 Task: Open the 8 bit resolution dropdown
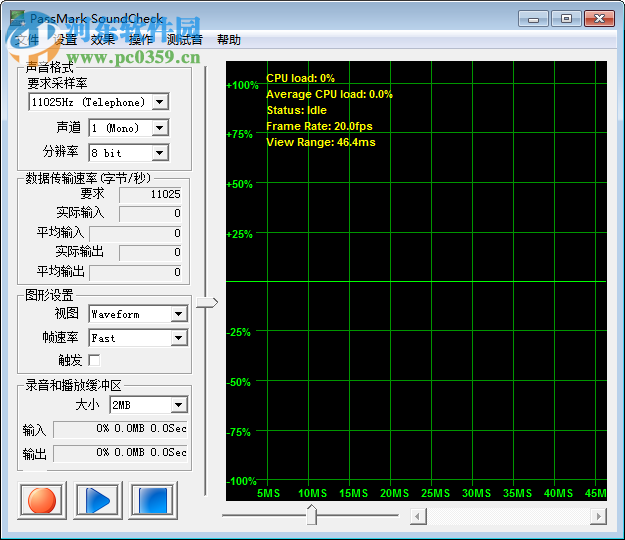160,153
